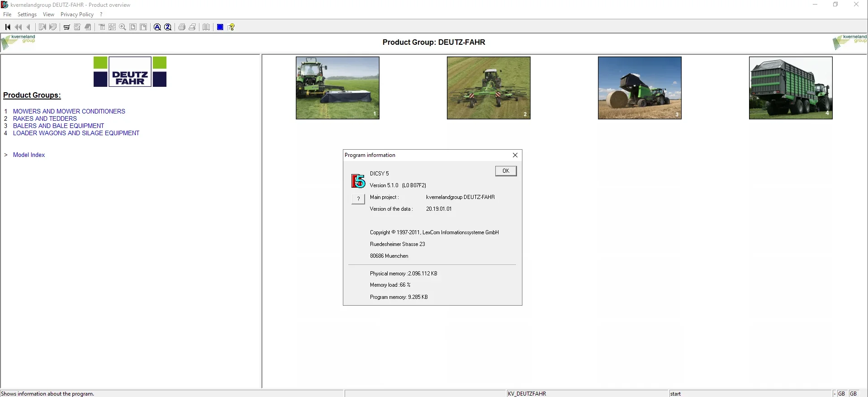868x397 pixels.
Task: Open the Settings menu
Action: pos(27,14)
